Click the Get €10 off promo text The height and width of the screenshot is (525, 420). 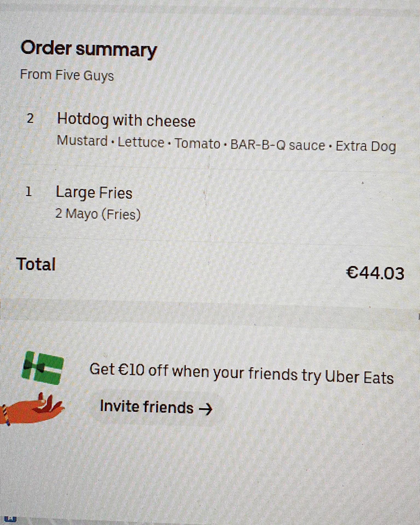click(x=241, y=374)
